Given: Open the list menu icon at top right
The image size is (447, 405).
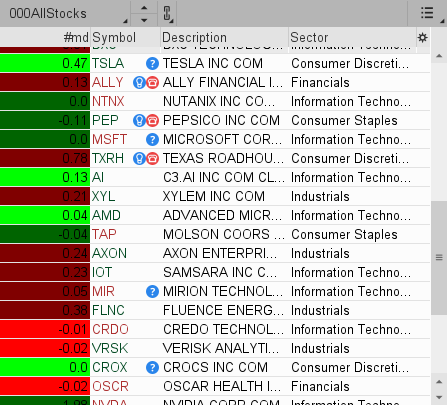Looking at the screenshot, I should click(x=427, y=13).
